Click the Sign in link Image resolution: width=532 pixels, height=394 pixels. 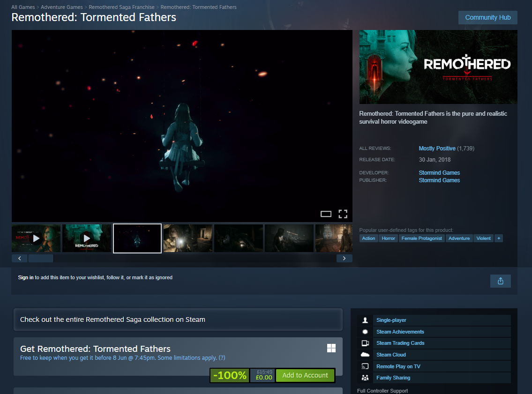(x=26, y=277)
